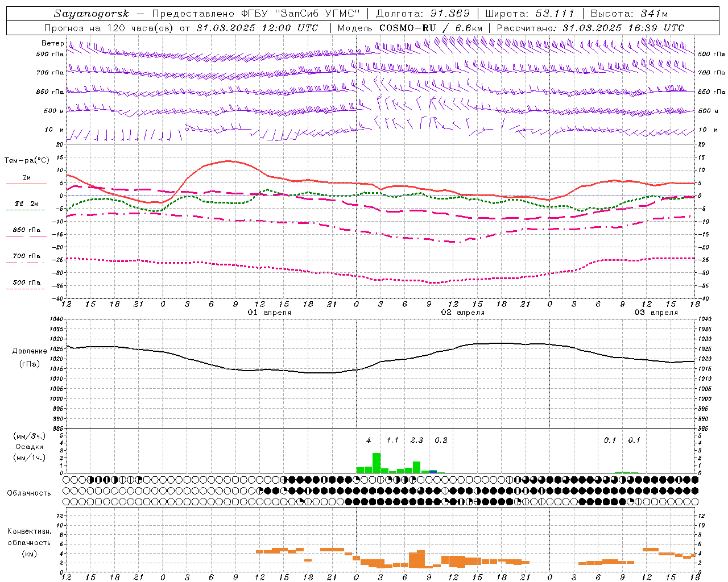
Task: Click the 02 апреля date label
Action: tap(463, 313)
